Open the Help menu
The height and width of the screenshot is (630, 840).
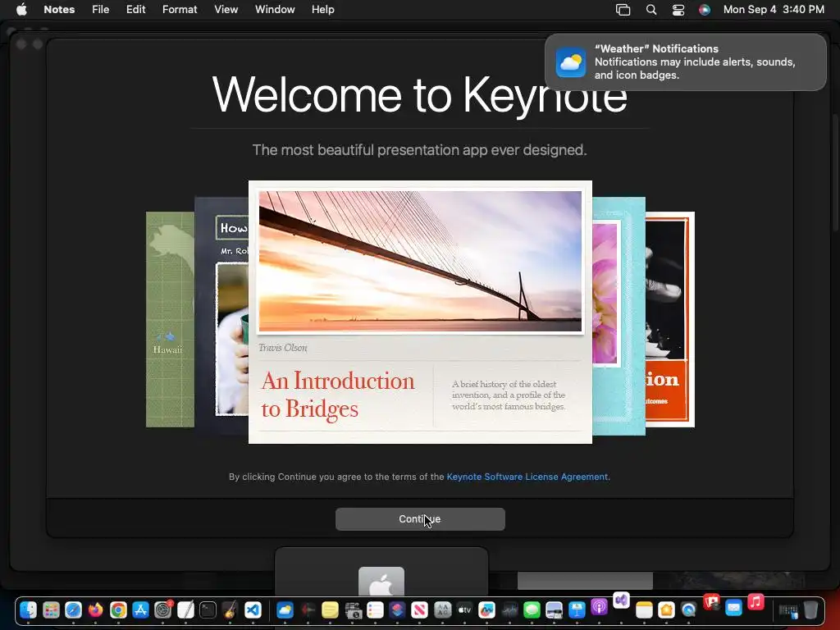(323, 9)
